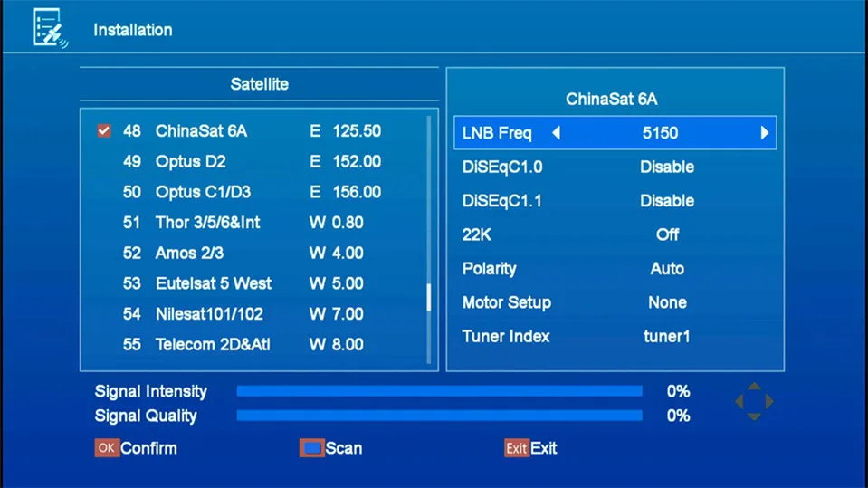Click the E 125.50 position value
868x488 pixels.
coord(346,131)
